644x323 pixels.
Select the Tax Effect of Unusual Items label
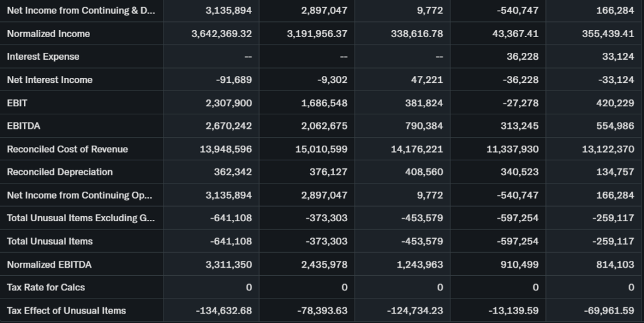[66, 310]
